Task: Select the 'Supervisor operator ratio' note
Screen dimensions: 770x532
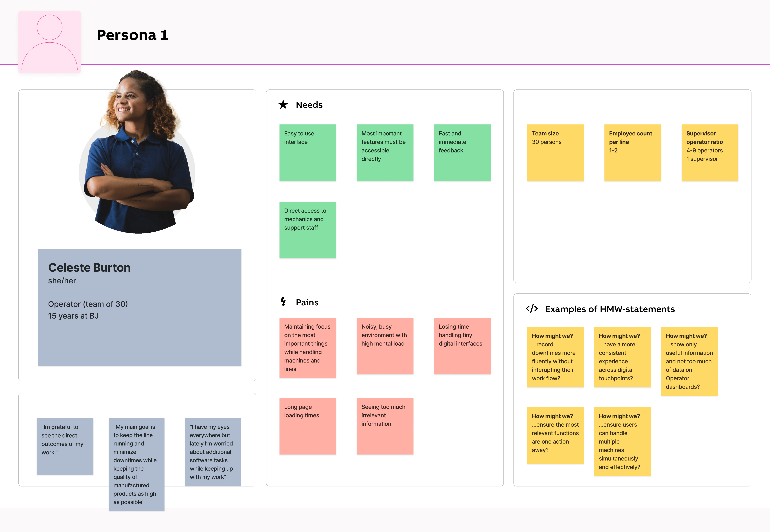Action: pyautogui.click(x=710, y=153)
